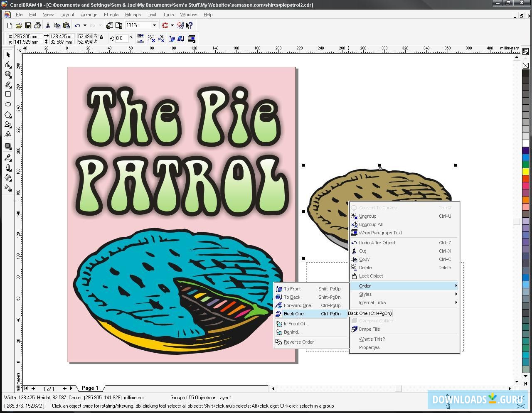Viewport: 532px width, 413px height.
Task: Click Ungroup All icon on property bar
Action: [x=161, y=39]
